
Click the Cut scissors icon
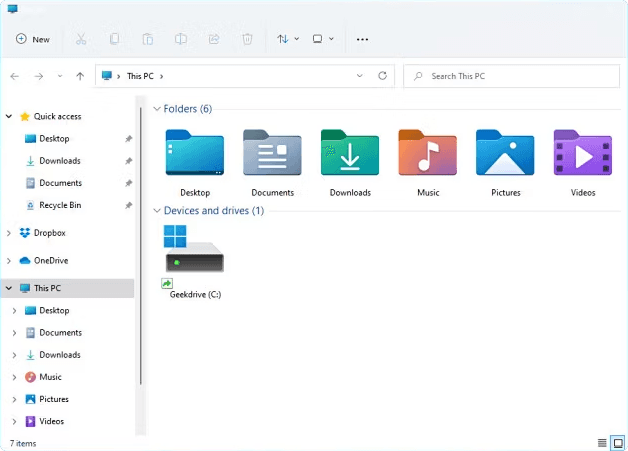tap(81, 39)
